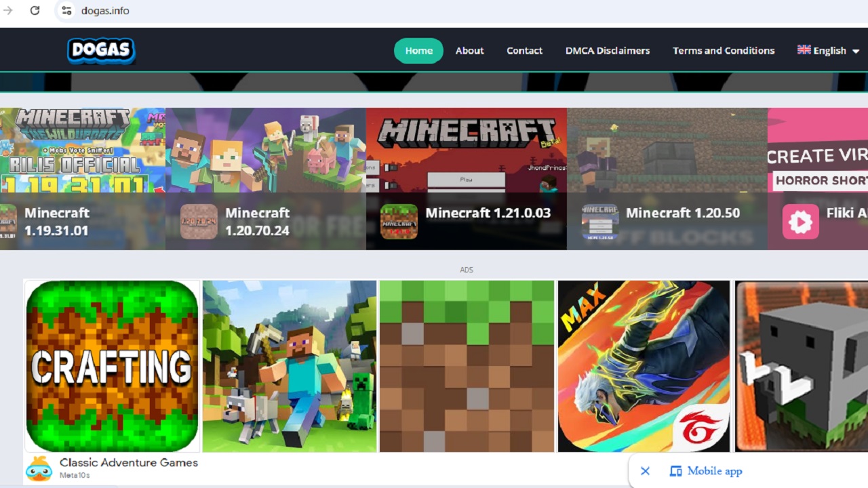Open the About page
This screenshot has height=488, width=868.
(x=469, y=50)
